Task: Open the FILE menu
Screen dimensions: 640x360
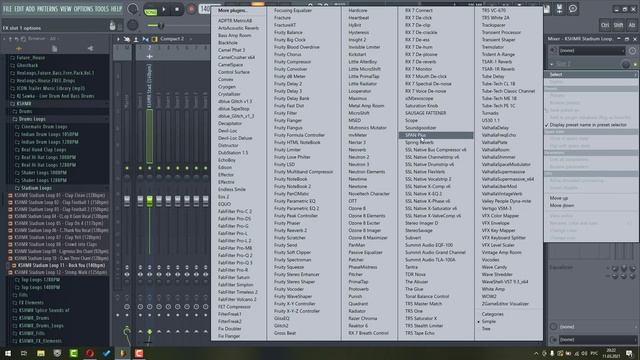Action: coord(7,9)
